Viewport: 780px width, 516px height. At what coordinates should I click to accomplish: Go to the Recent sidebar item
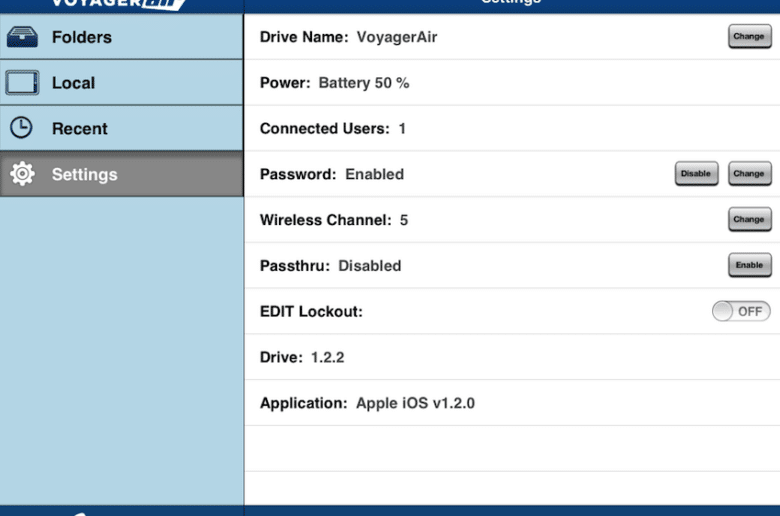[121, 128]
